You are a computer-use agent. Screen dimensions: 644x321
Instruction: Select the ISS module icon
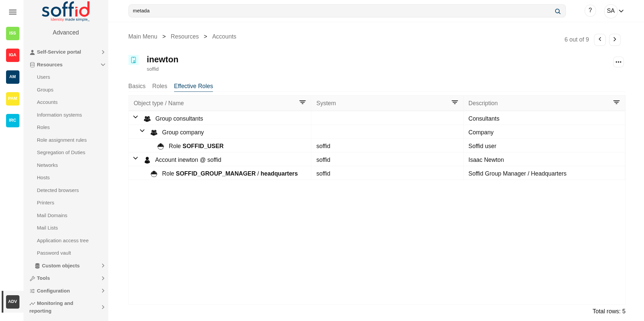13,33
